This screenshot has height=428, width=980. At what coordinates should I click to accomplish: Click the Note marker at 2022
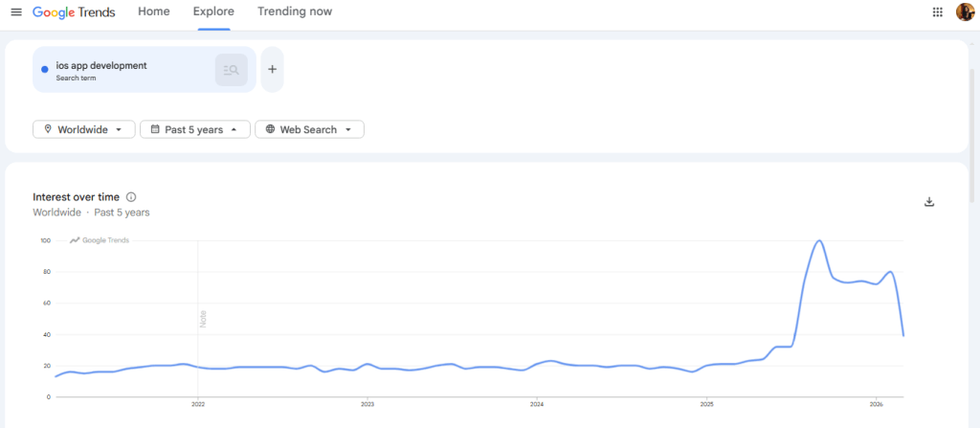[x=202, y=319]
